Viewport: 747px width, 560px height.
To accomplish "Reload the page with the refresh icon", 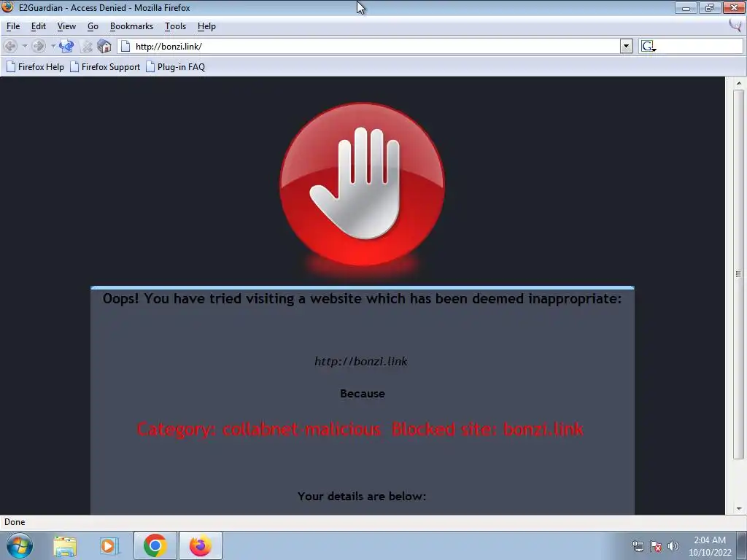I will pyautogui.click(x=66, y=46).
